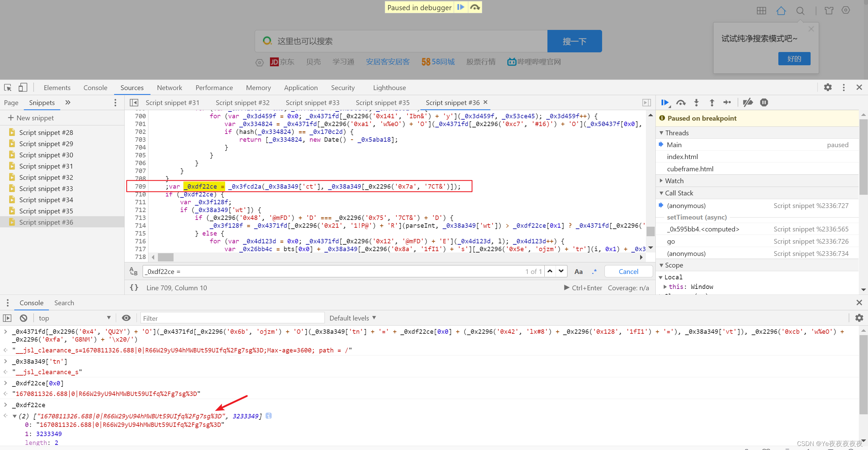Click the Step into next function call icon
This screenshot has width=868, height=450.
click(695, 102)
